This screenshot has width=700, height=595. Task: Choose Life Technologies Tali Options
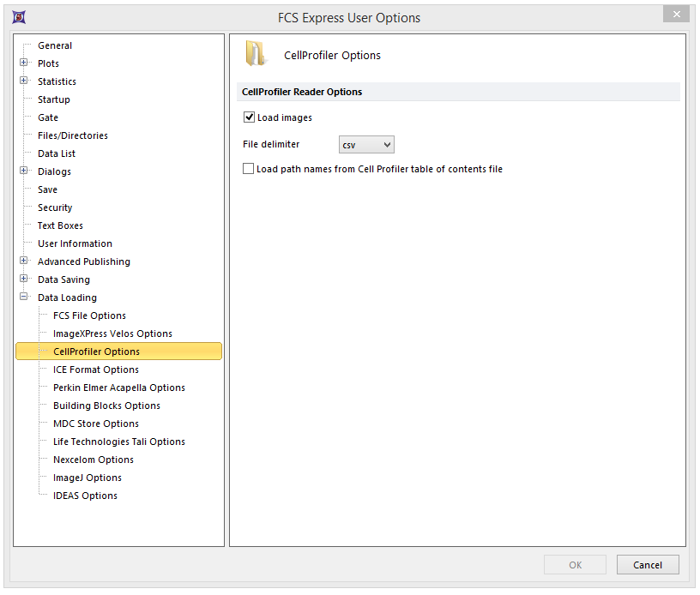[118, 442]
